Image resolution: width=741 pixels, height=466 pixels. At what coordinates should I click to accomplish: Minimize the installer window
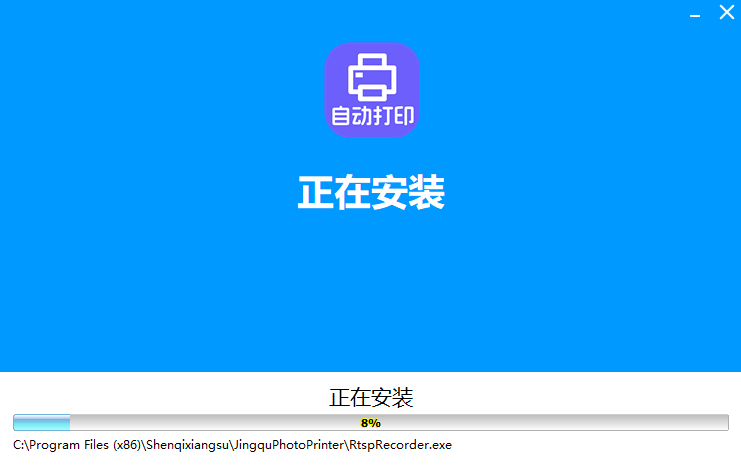coord(694,14)
